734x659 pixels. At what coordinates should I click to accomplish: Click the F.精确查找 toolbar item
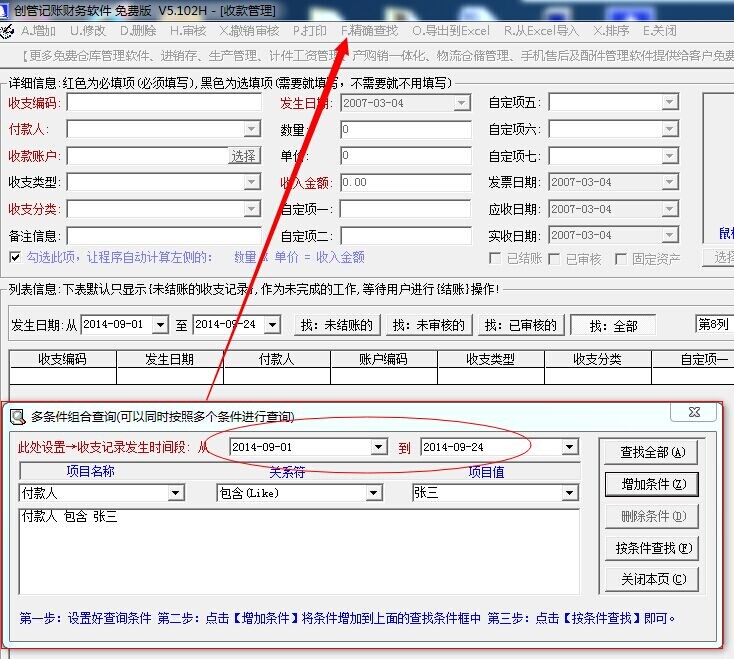click(369, 31)
